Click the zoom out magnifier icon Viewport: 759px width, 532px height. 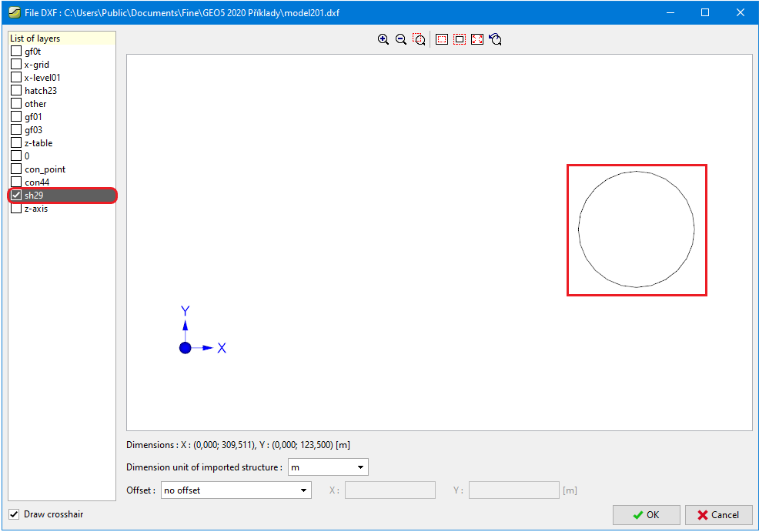click(401, 39)
